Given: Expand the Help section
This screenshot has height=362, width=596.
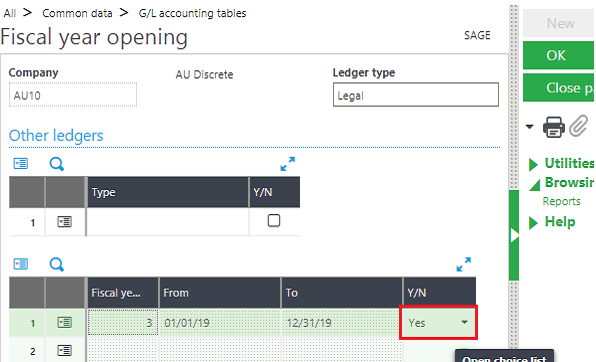Looking at the screenshot, I should [552, 222].
